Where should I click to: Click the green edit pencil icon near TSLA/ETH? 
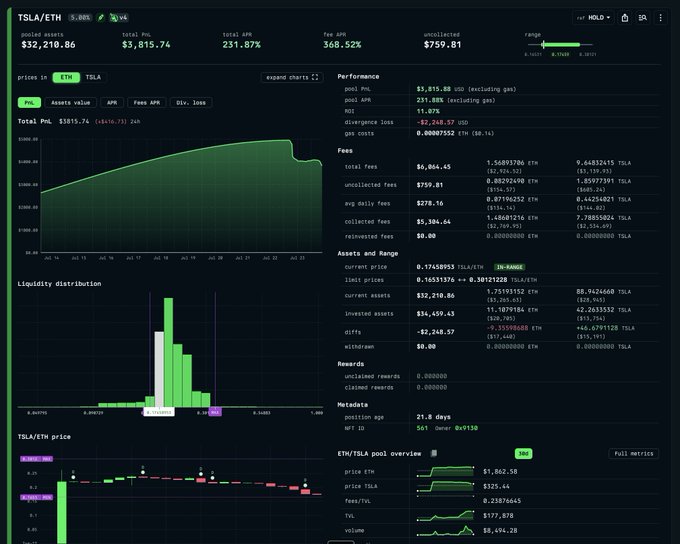[101, 18]
